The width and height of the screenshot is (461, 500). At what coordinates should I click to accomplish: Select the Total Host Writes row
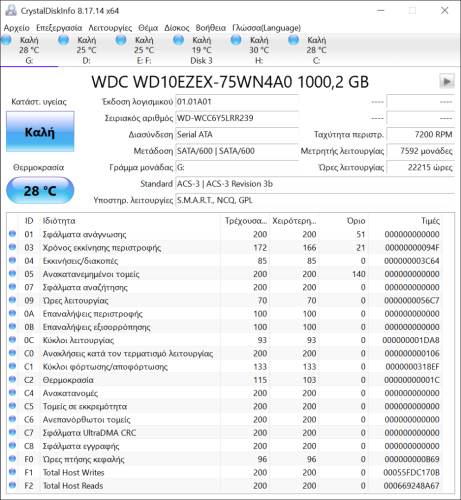(x=230, y=472)
